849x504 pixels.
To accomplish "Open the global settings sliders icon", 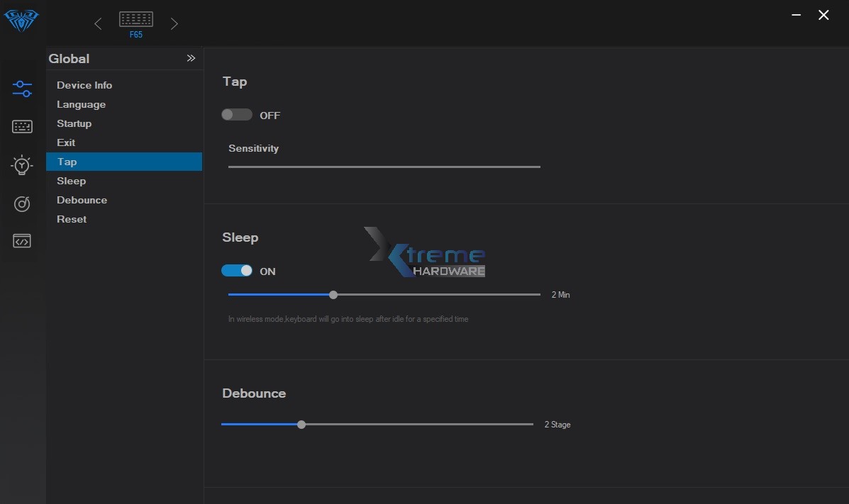I will click(x=22, y=89).
